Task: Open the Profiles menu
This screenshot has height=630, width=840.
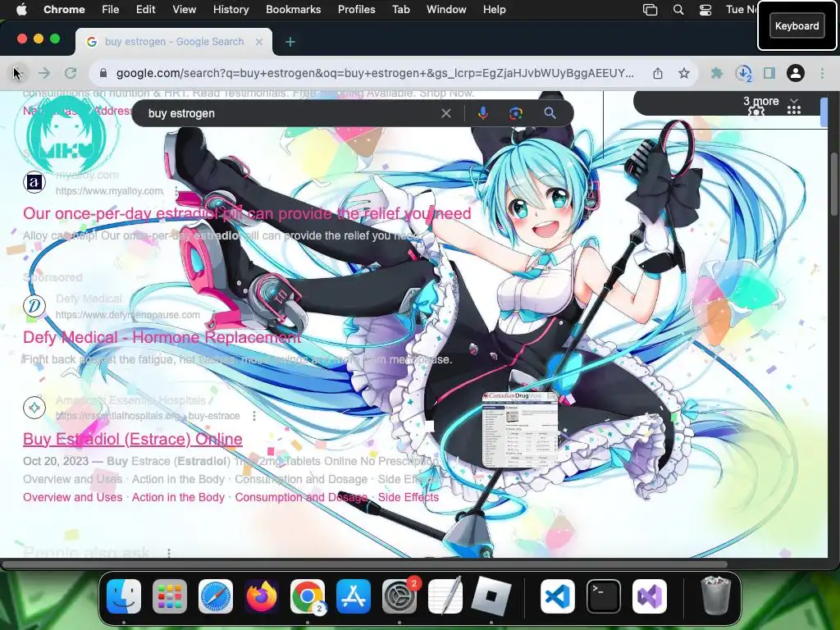Action: pyautogui.click(x=356, y=10)
